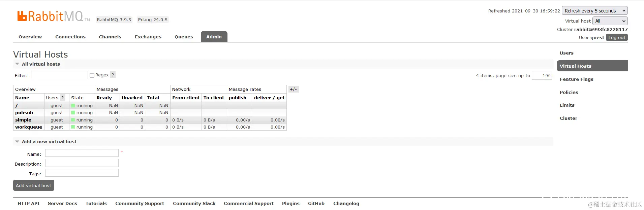Open the HTTP API footer link

[x=29, y=203]
